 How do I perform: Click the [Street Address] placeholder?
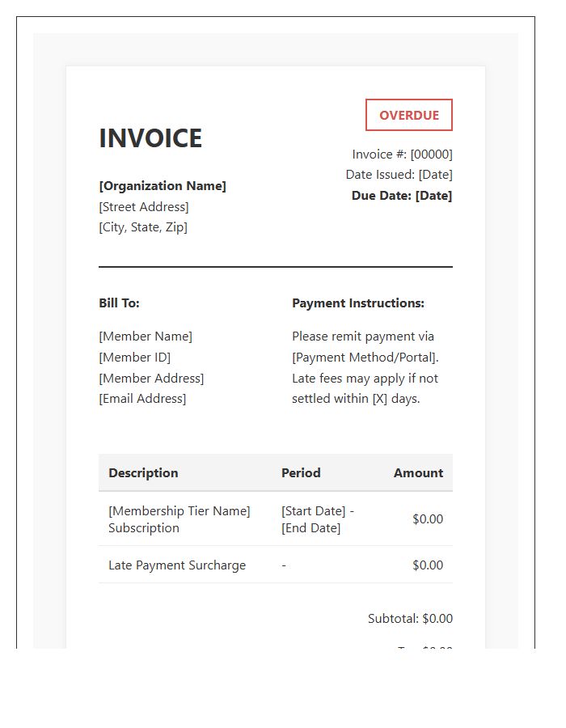coord(144,206)
